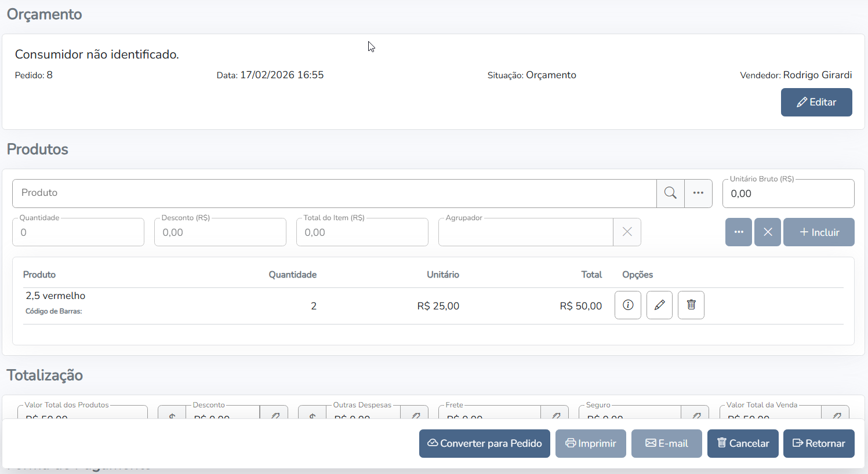Cancel the quote with Cancelar button

tap(742, 443)
